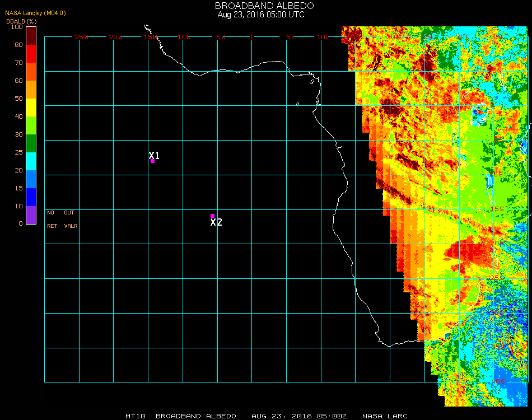Viewport: 532px width, 420px height.
Task: Click the '0' colorbar tick label
Action: pos(21,223)
